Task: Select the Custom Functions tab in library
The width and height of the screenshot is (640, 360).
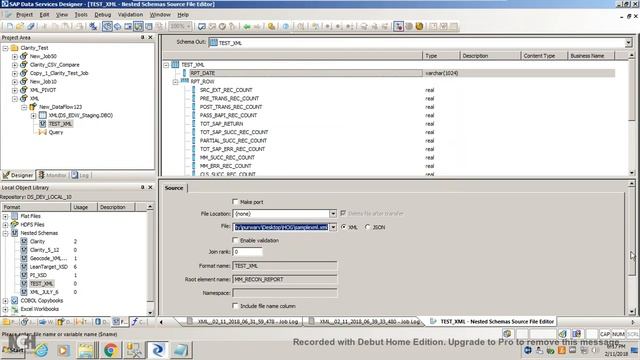Action: pyautogui.click(x=138, y=322)
